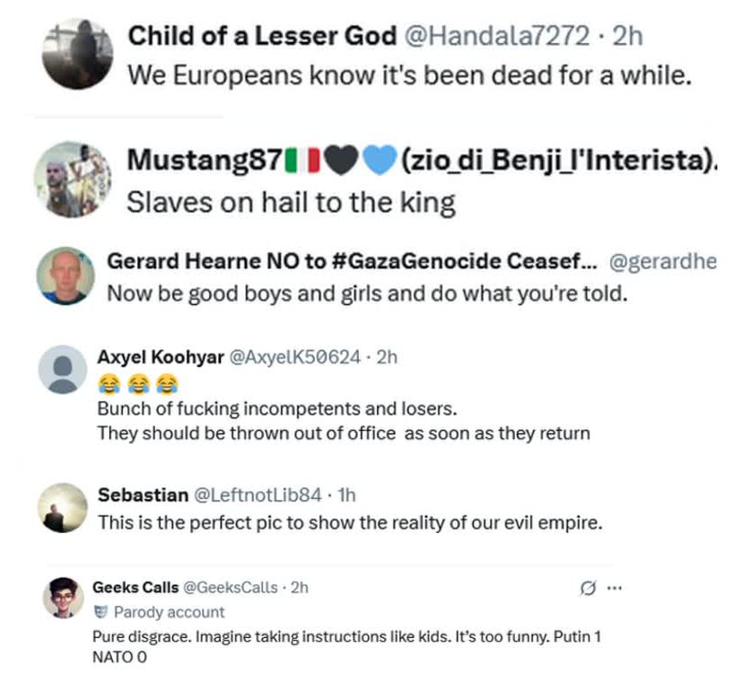Open the Axyel Koohyar display name

tap(160, 356)
